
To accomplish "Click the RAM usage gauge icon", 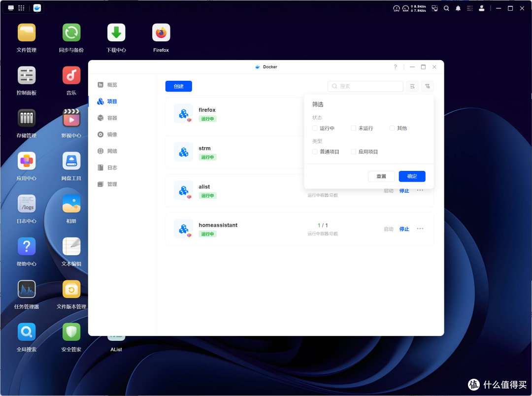I will tap(405, 8).
